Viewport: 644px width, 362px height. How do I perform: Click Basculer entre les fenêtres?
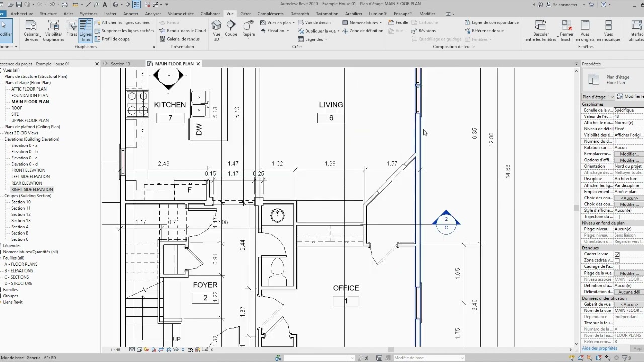click(x=541, y=31)
